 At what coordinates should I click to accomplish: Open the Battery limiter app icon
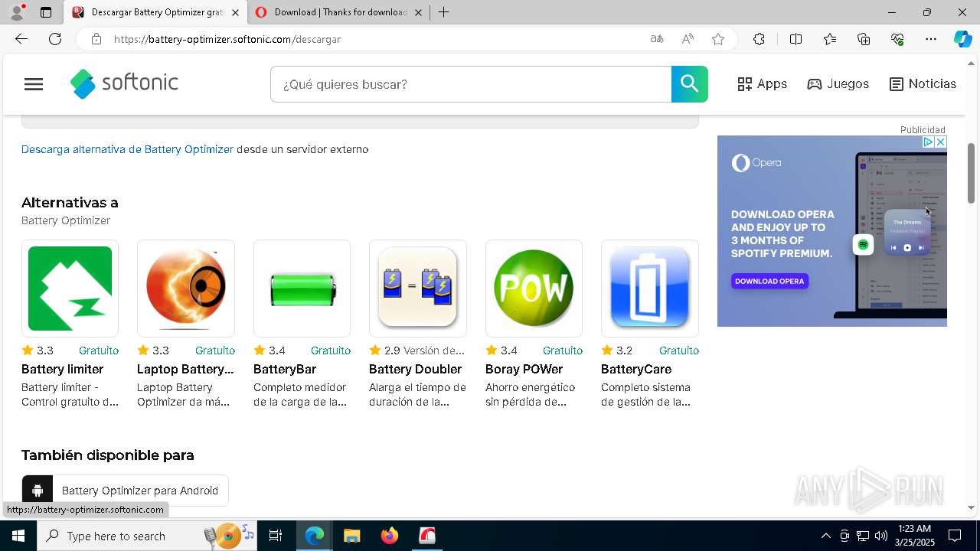pyautogui.click(x=70, y=289)
